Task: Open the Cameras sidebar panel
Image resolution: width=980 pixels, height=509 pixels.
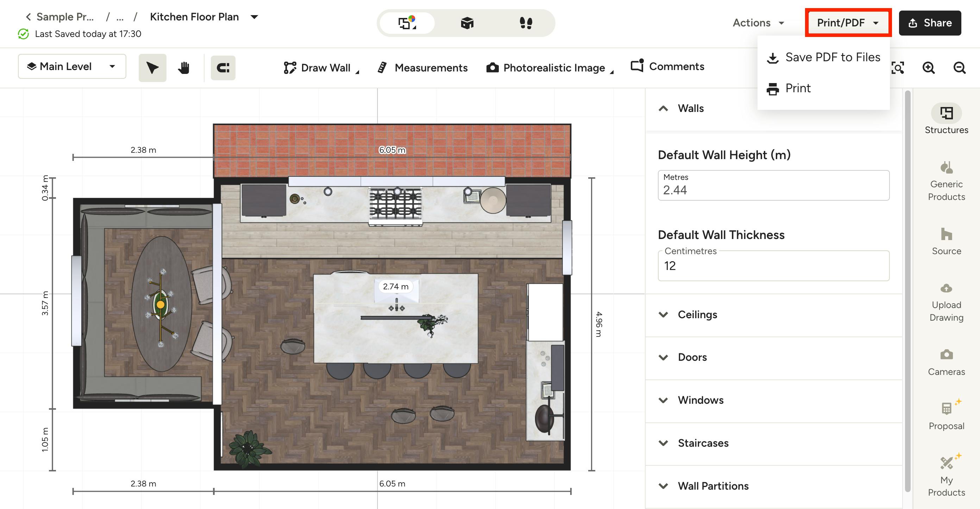Action: [946, 362]
